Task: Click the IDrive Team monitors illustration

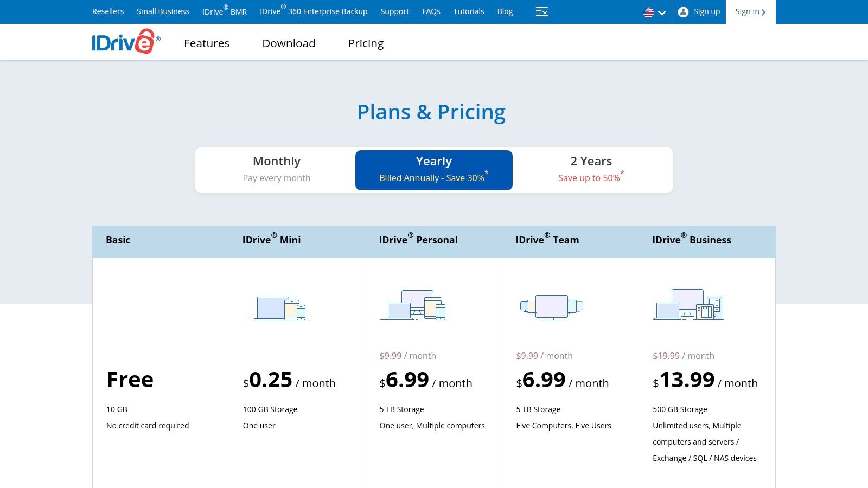Action: coord(552,307)
